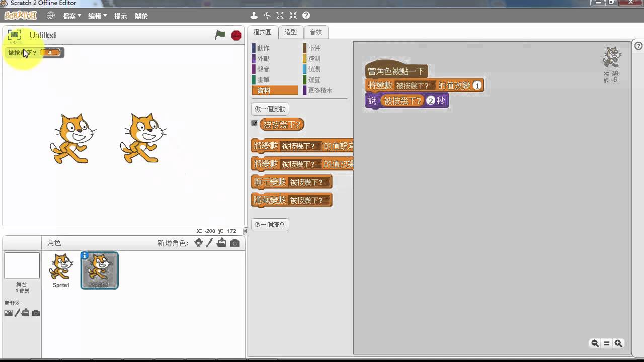Open the info button on selected sprite

click(85, 255)
